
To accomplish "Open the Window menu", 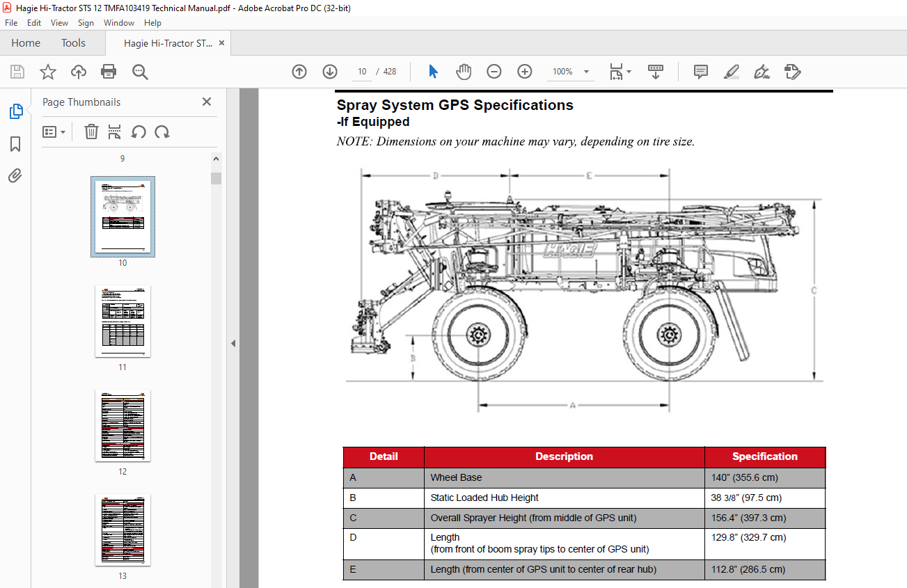I will [119, 23].
